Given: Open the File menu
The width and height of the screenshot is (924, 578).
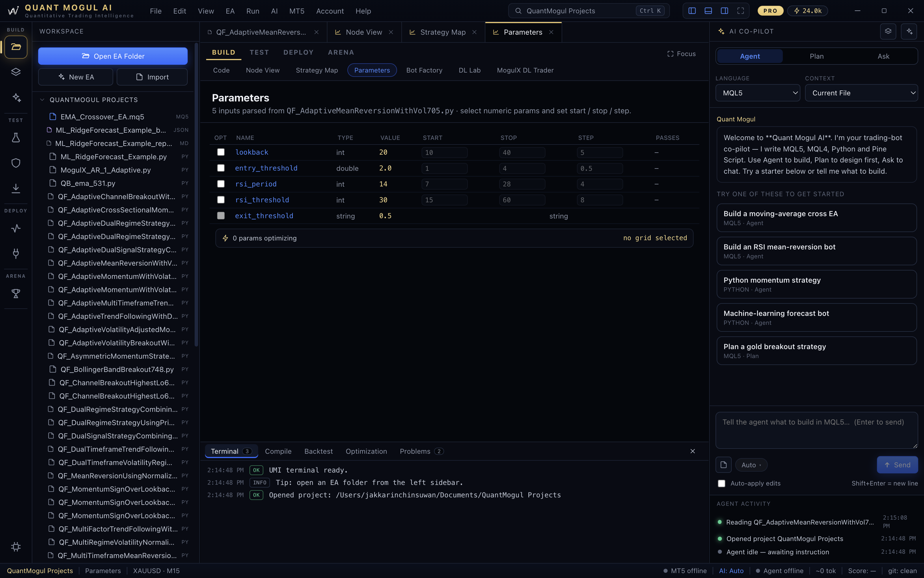Looking at the screenshot, I should [156, 11].
